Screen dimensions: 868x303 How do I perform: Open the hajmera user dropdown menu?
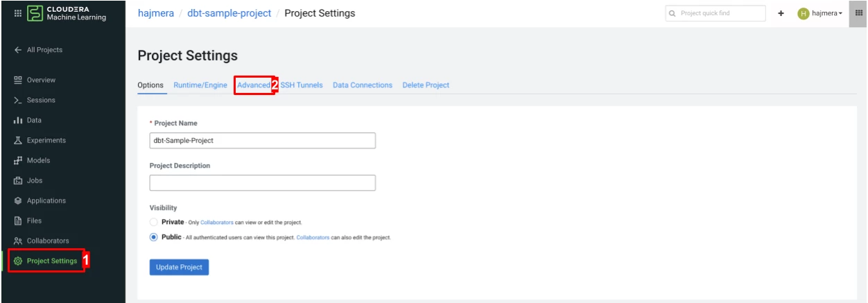pyautogui.click(x=820, y=13)
